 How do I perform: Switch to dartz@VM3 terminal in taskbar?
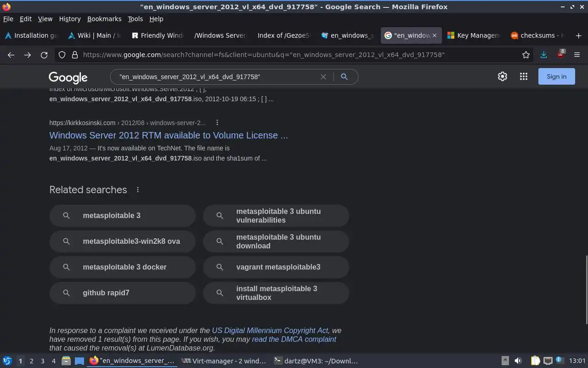point(316,361)
